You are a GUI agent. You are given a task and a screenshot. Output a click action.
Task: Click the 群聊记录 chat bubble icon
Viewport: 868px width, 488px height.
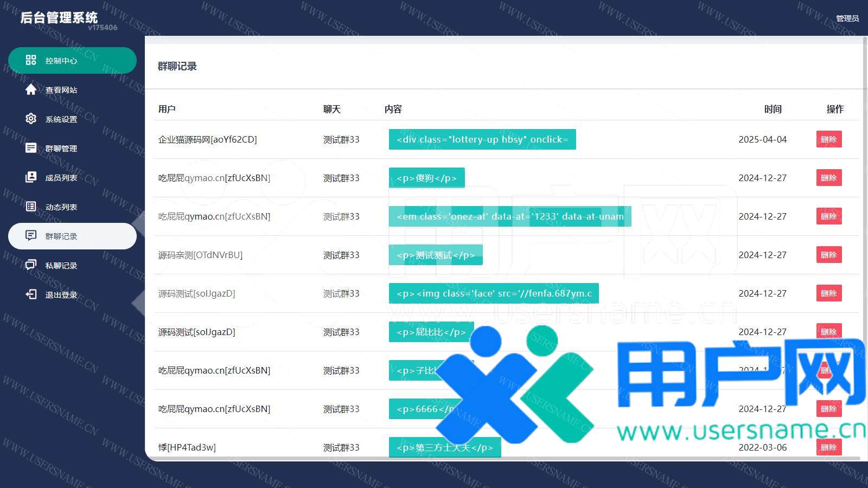(31, 236)
